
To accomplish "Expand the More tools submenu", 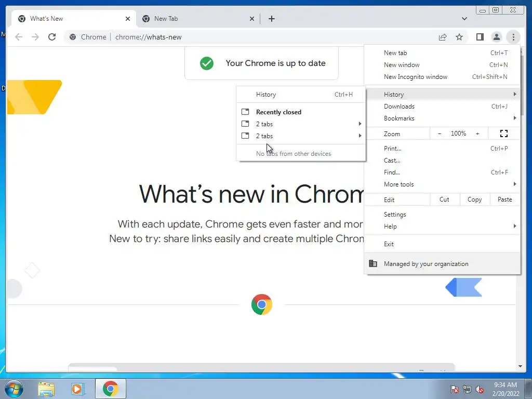I will click(443, 184).
